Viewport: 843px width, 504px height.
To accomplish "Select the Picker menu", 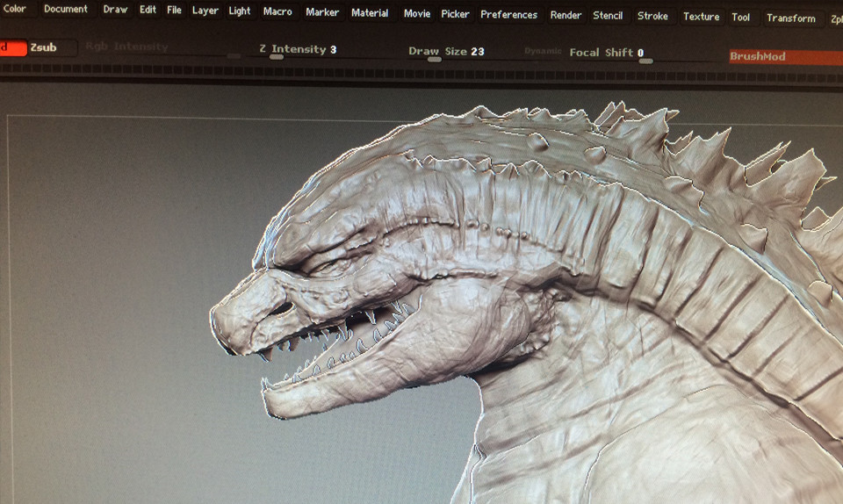I will click(455, 14).
